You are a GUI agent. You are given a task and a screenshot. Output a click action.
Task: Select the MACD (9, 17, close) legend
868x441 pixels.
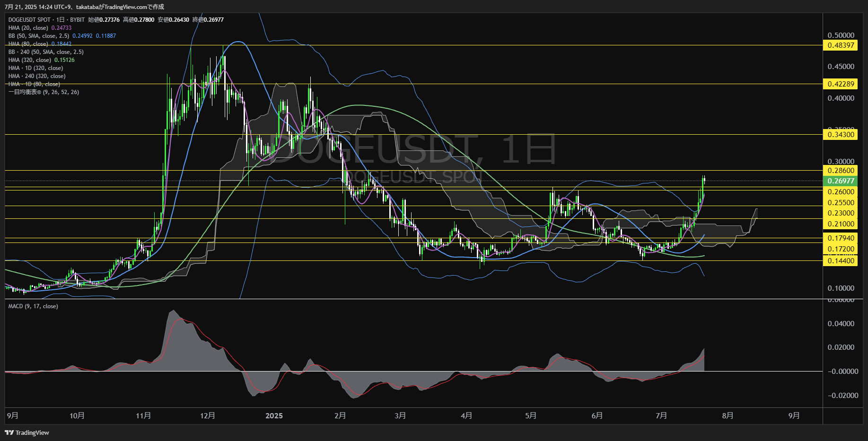tap(33, 306)
